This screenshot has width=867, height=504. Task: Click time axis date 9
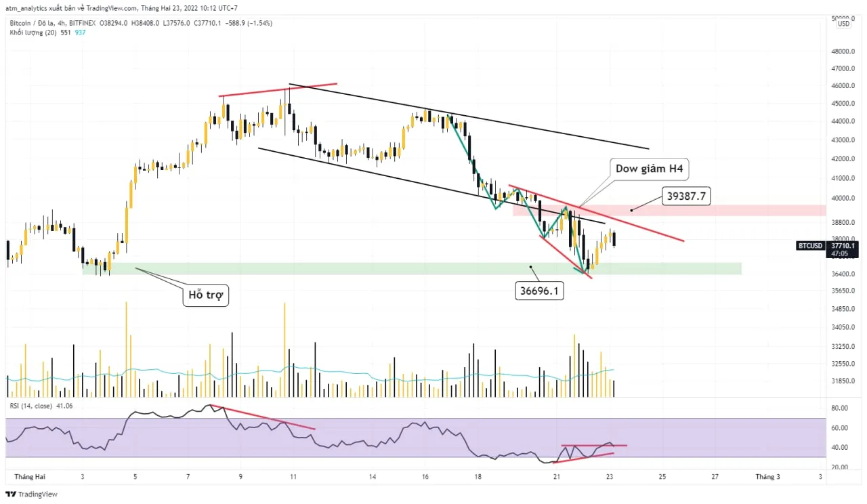click(x=240, y=477)
